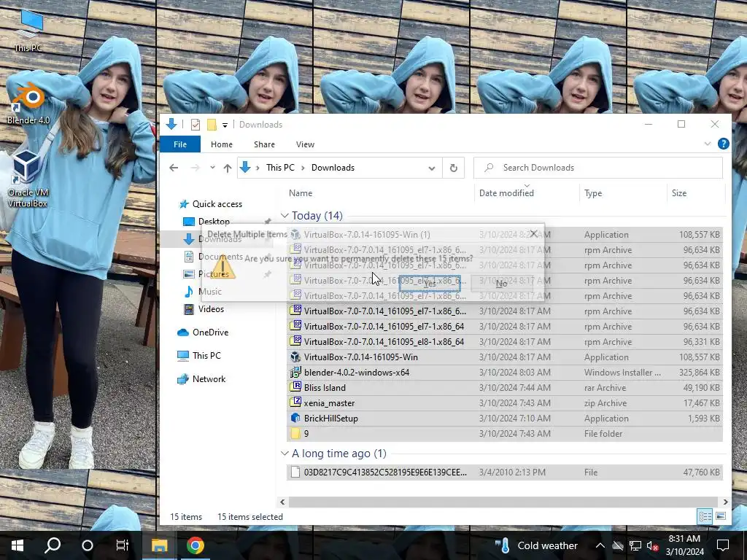Open Google Chrome from the taskbar
The height and width of the screenshot is (560, 747).
point(196,545)
